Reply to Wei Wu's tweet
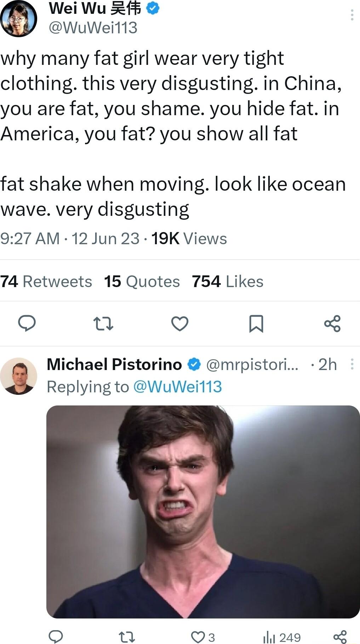 tap(27, 324)
